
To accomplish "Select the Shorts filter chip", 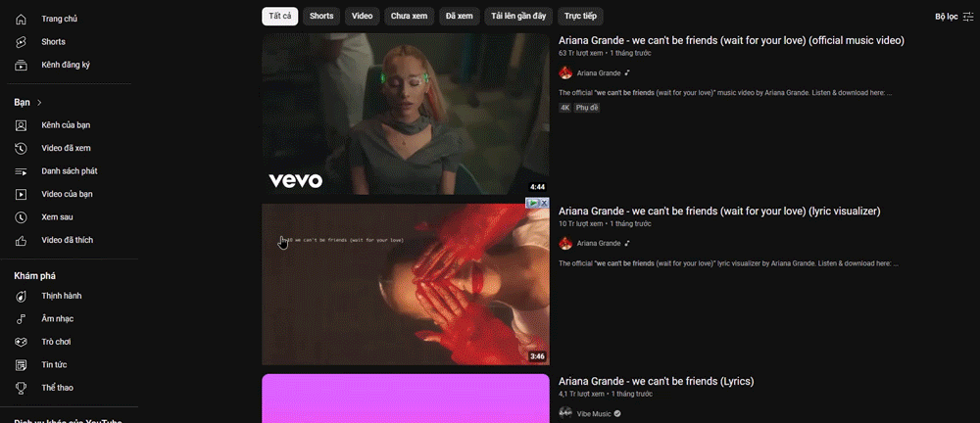I will (321, 17).
